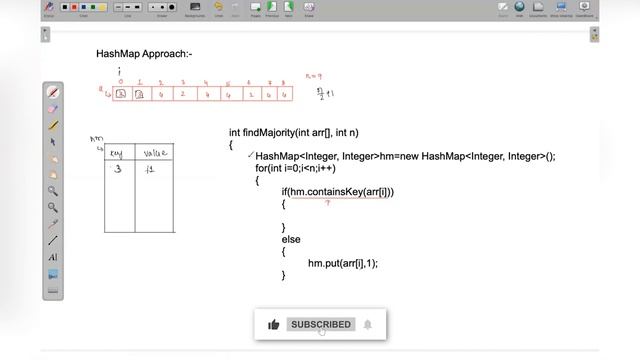The image size is (640, 360).
Task: Click Show Desktop button
Action: [x=561, y=9]
